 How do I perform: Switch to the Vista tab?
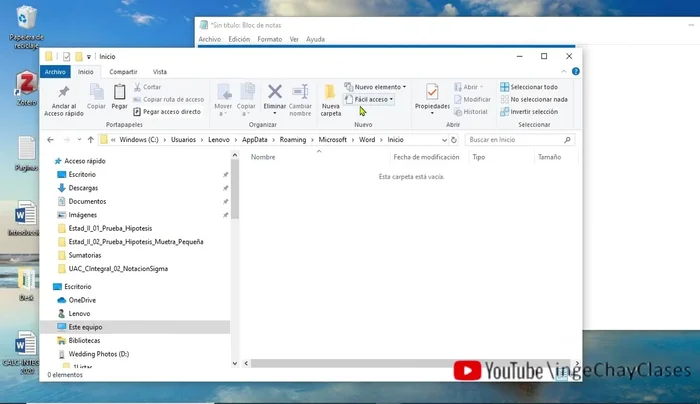point(159,72)
